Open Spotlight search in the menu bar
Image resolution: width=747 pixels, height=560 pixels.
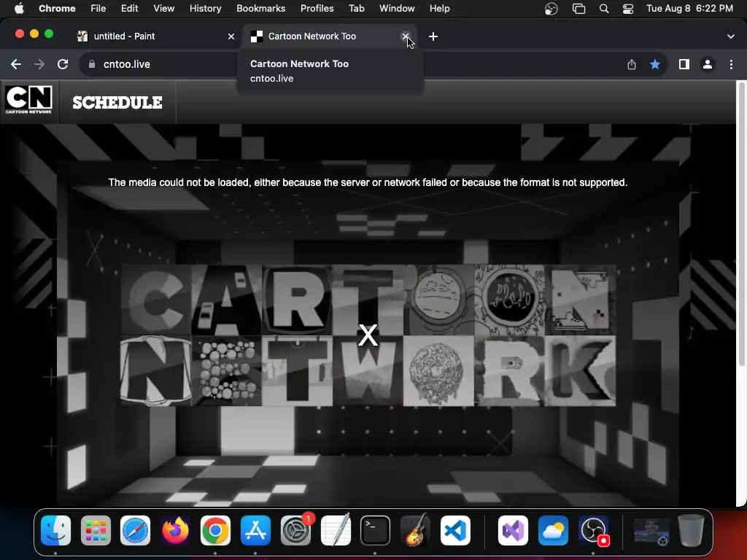point(604,9)
